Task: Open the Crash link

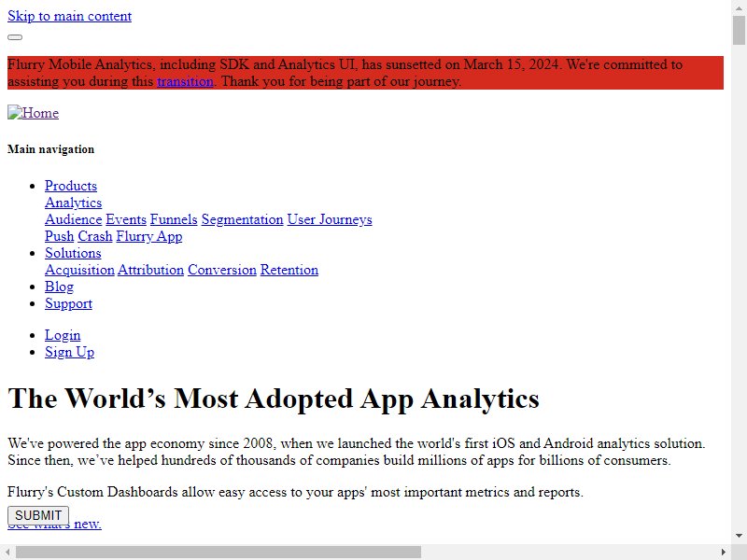Action: [95, 236]
